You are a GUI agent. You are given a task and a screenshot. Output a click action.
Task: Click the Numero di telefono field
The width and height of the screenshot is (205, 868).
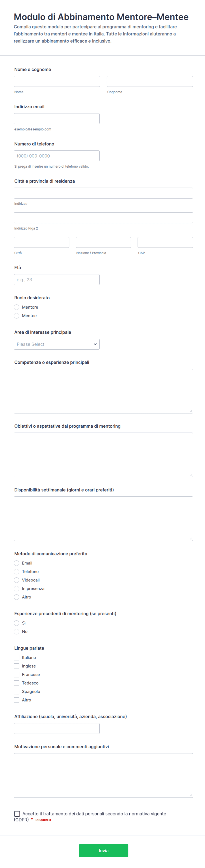click(57, 156)
